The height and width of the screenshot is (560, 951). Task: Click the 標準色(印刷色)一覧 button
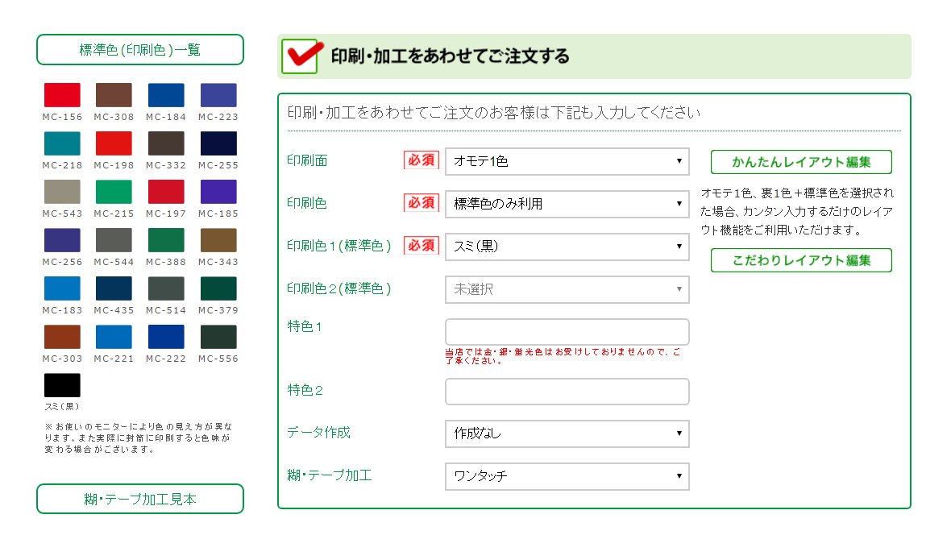point(140,50)
